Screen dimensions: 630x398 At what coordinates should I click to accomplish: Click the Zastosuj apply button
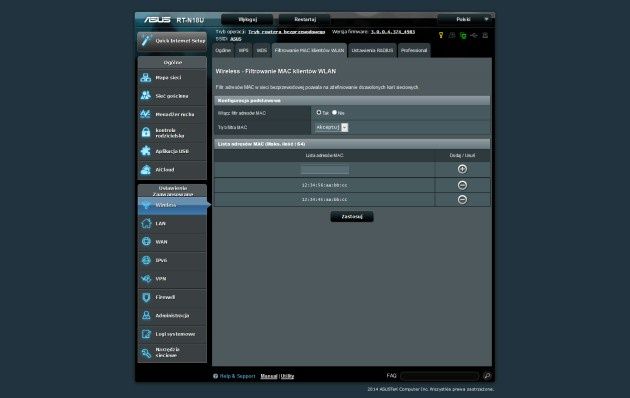click(352, 216)
